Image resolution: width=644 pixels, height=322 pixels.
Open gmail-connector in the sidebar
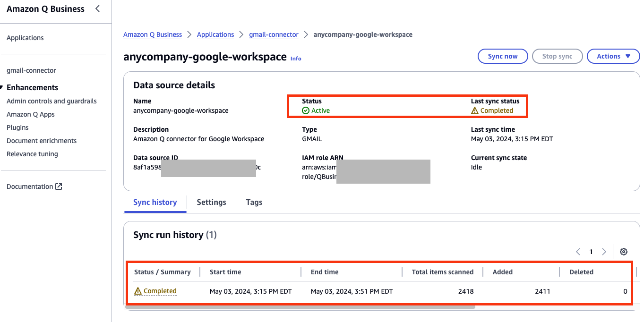[31, 70]
